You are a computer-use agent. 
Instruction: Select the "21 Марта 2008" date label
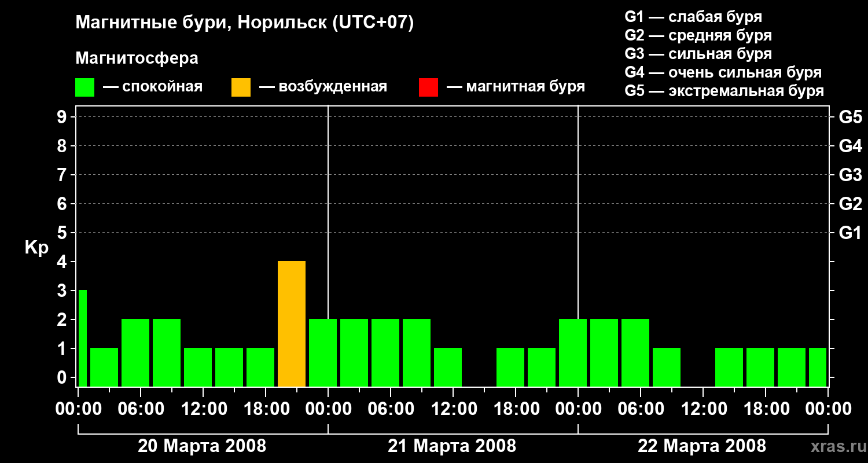(452, 446)
